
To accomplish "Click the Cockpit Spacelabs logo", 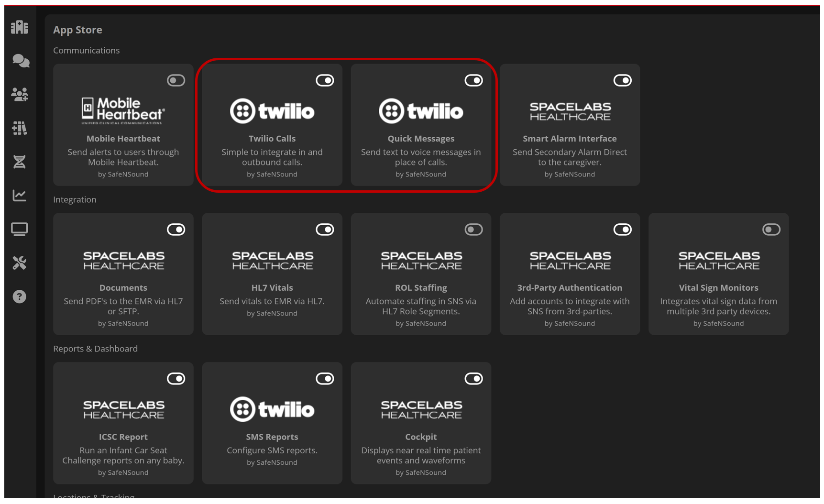I will [421, 410].
